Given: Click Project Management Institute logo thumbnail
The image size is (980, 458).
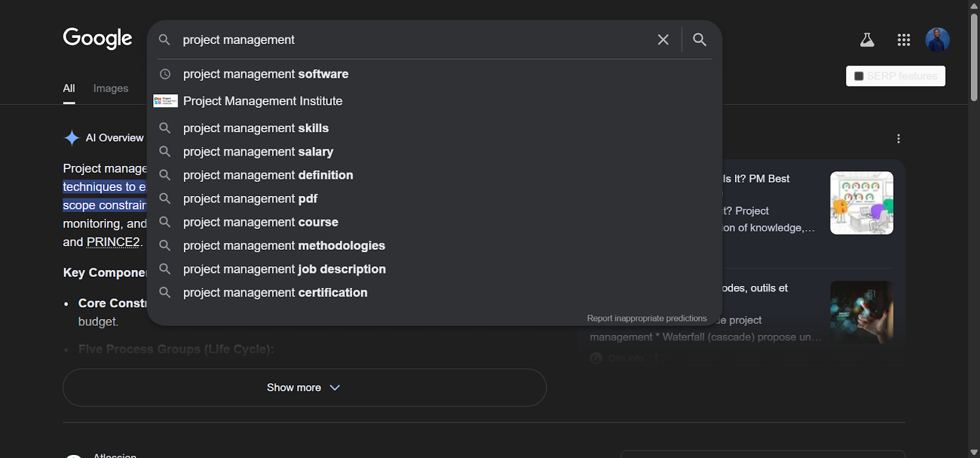Looking at the screenshot, I should pyautogui.click(x=165, y=101).
